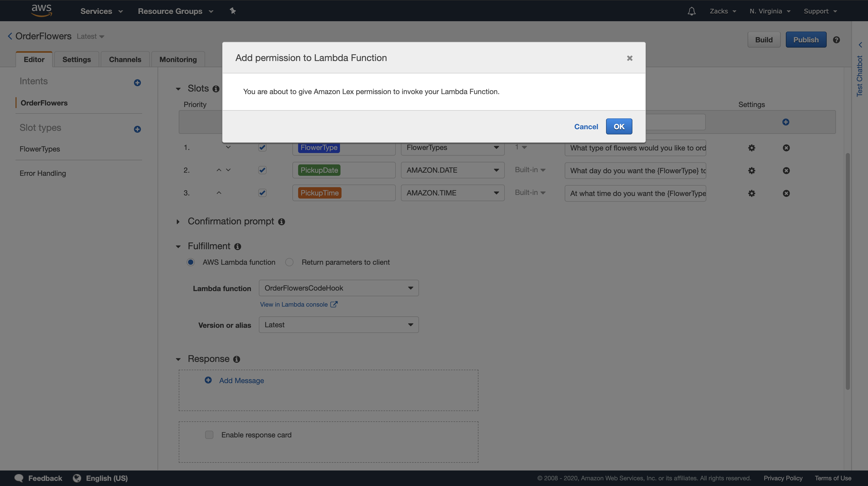Image resolution: width=868 pixels, height=486 pixels.
Task: Add a new intent with plus icon
Action: pos(137,83)
